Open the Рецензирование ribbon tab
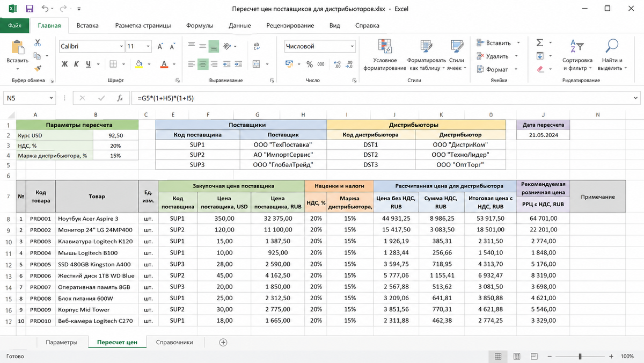Viewport: 644px width, 363px height. (x=290, y=25)
